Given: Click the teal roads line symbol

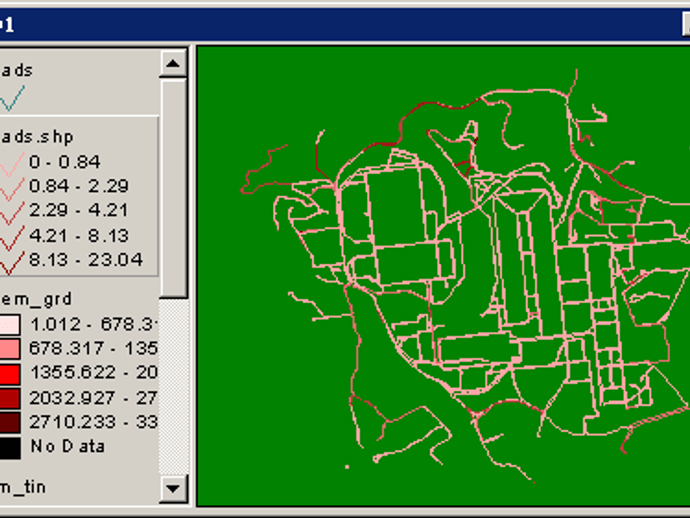Looking at the screenshot, I should pyautogui.click(x=12, y=98).
